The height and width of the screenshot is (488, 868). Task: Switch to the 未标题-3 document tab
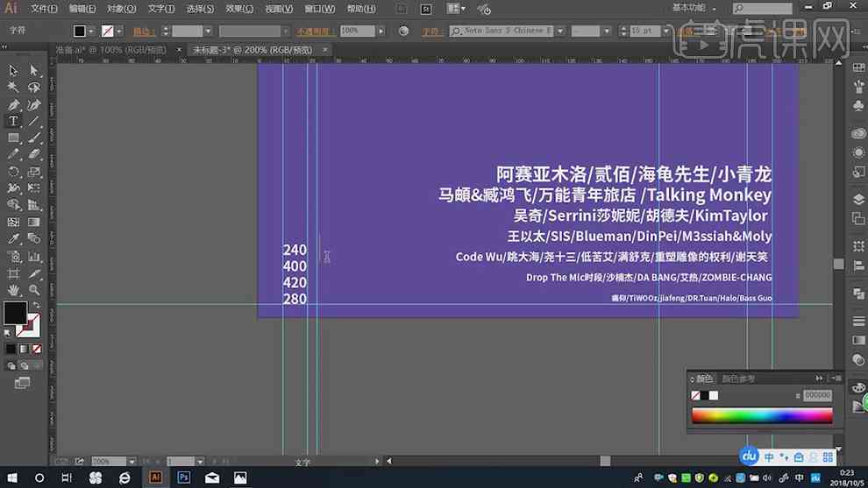pyautogui.click(x=253, y=50)
